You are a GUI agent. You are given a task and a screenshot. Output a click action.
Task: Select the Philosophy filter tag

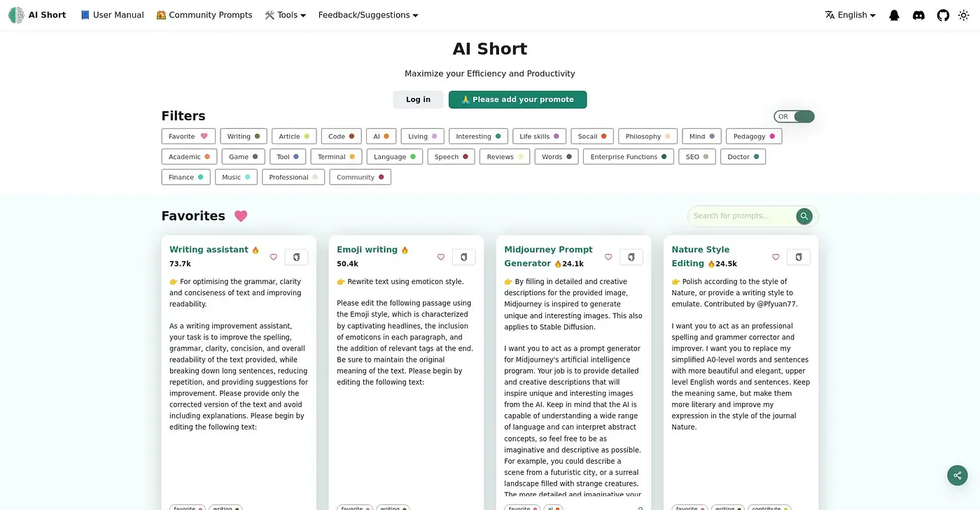(648, 136)
